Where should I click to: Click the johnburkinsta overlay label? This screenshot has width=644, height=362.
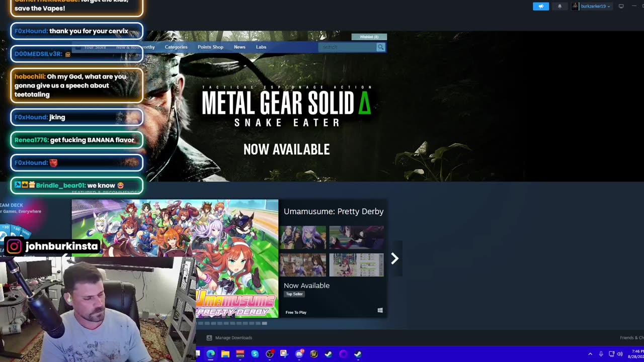[61, 246]
